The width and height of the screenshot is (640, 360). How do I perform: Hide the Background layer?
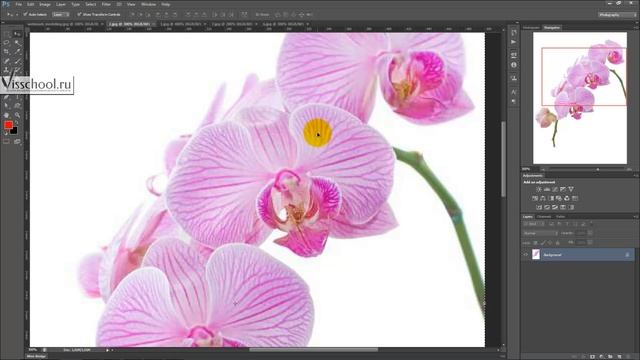click(526, 255)
